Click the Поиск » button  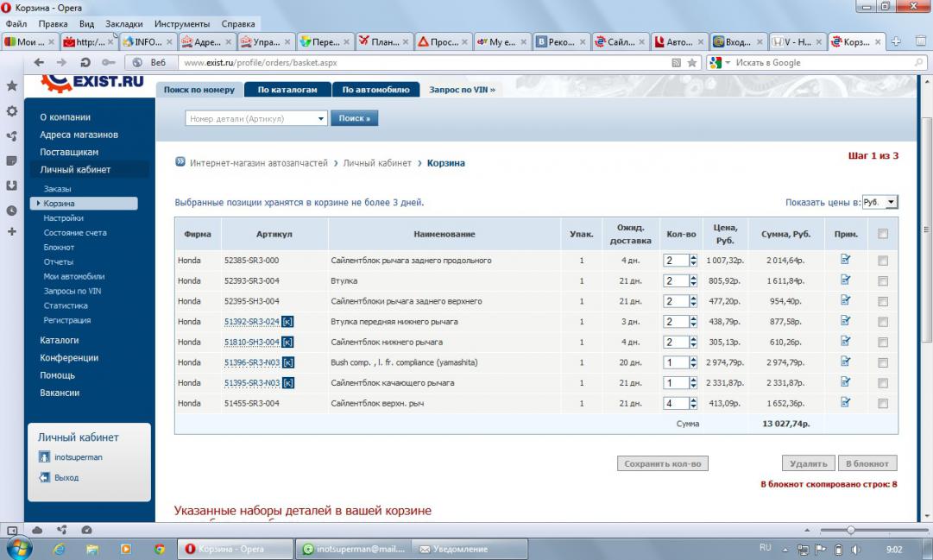(354, 118)
